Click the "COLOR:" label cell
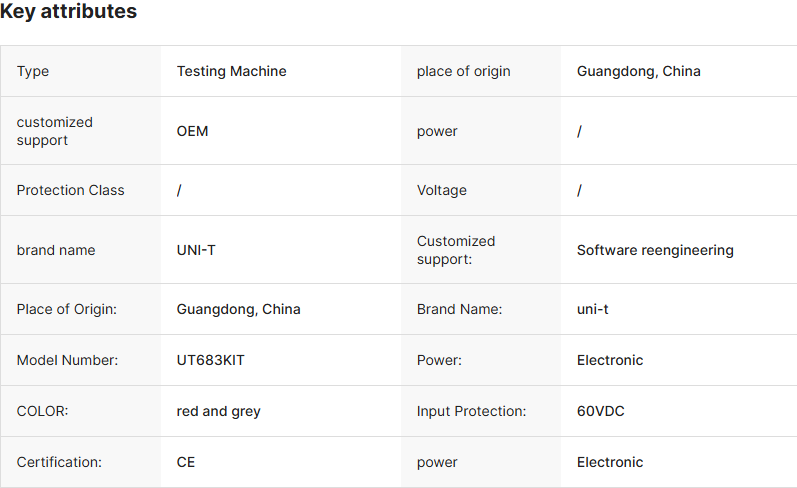 (42, 411)
